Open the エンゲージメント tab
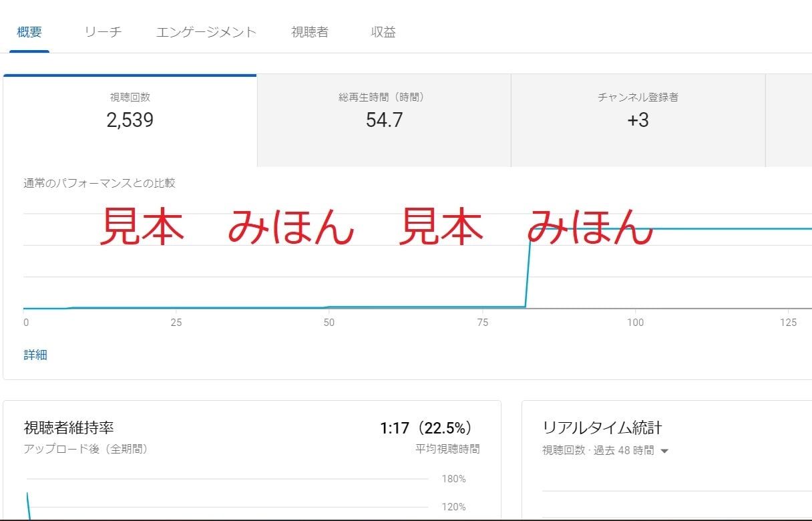Screen dimensions: 812x521 pyautogui.click(x=206, y=32)
